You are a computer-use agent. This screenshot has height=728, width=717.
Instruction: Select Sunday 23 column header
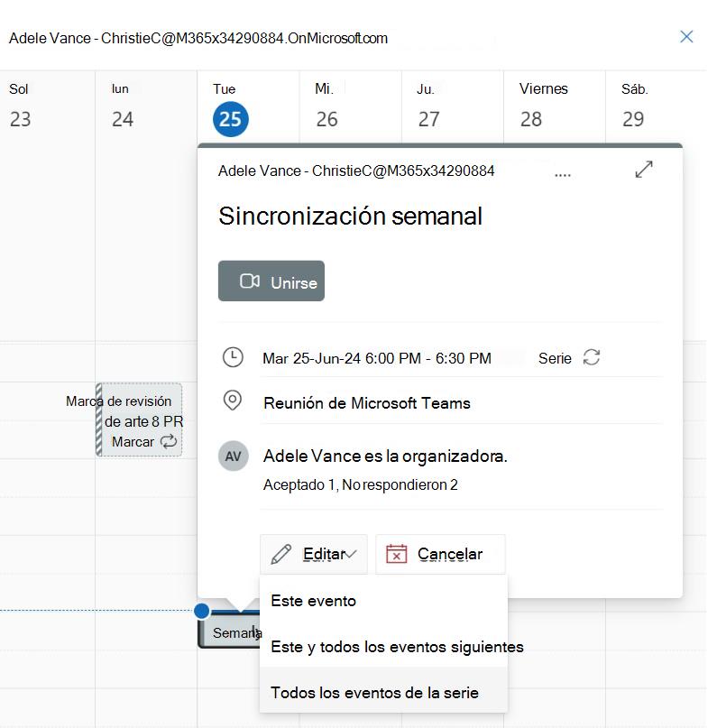click(47, 106)
